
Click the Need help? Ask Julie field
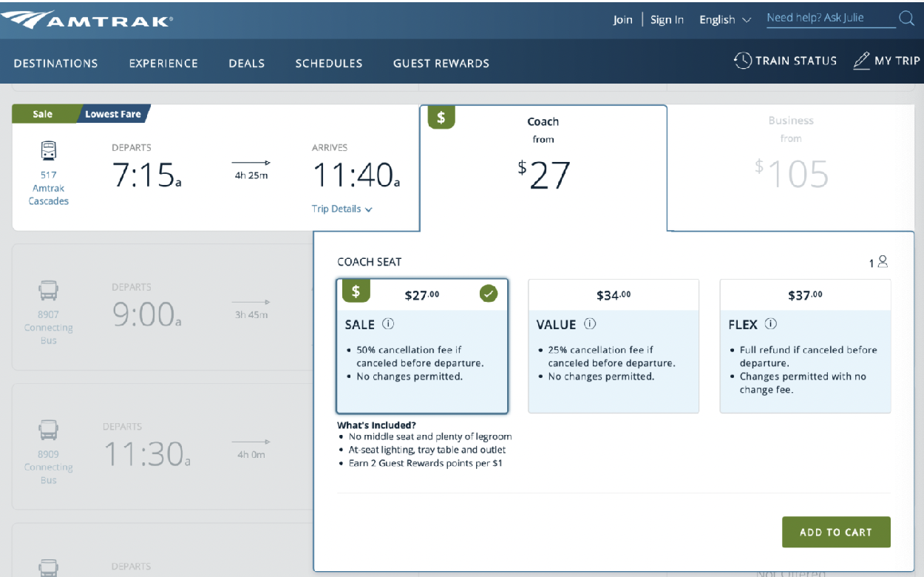[831, 18]
